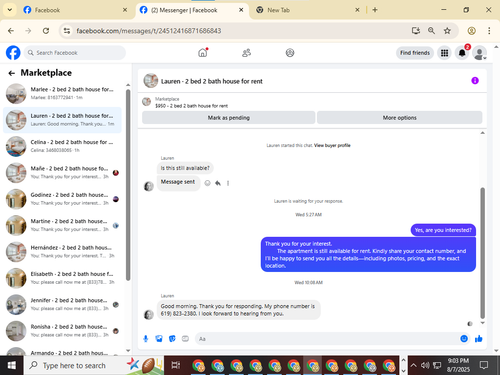Click the install app icon in address bar
The height and width of the screenshot is (375, 500).
click(416, 31)
